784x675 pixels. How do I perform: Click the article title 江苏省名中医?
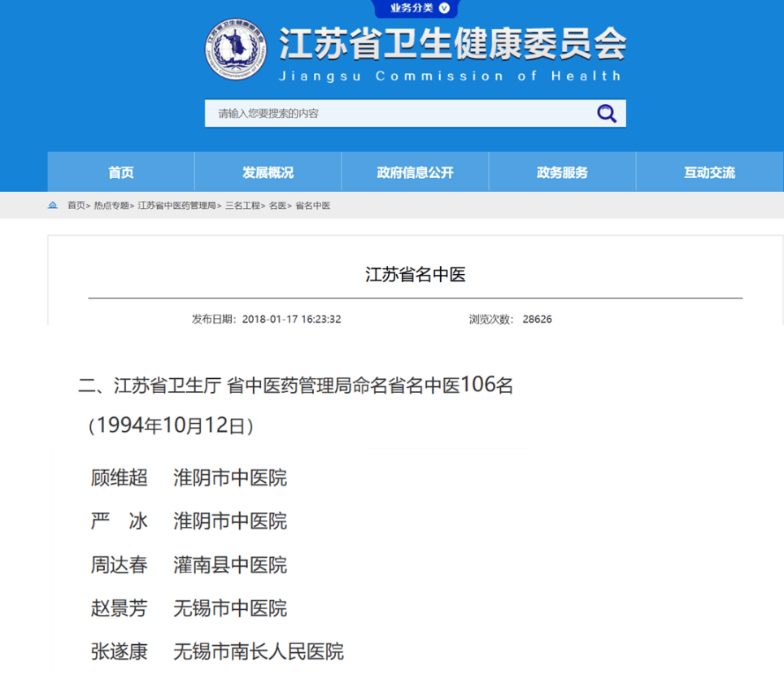[416, 275]
